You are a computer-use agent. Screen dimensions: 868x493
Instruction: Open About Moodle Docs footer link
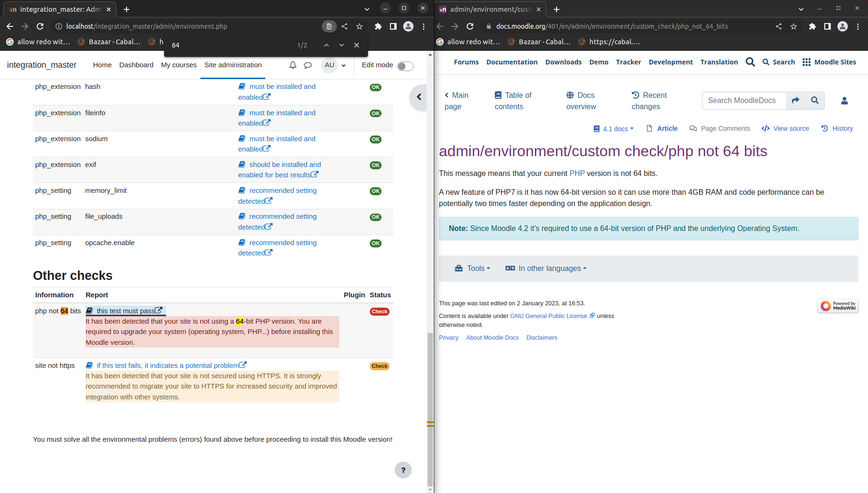click(492, 338)
